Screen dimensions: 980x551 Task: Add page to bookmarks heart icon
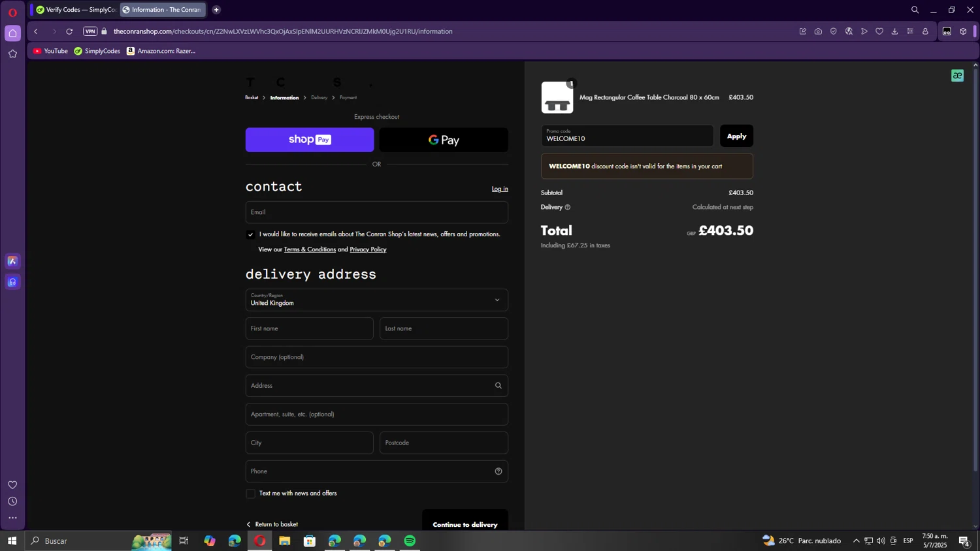tap(879, 31)
